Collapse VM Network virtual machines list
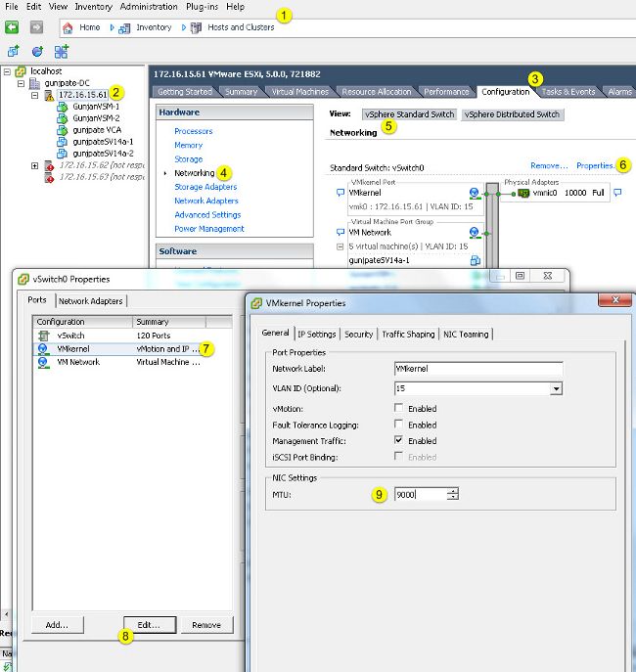Image resolution: width=636 pixels, height=672 pixels. click(341, 246)
